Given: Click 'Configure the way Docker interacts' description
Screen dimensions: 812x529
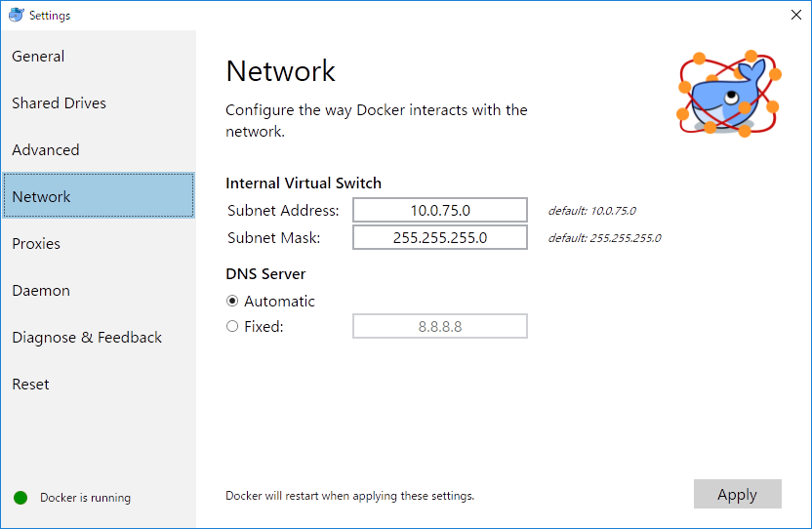Looking at the screenshot, I should click(377, 120).
